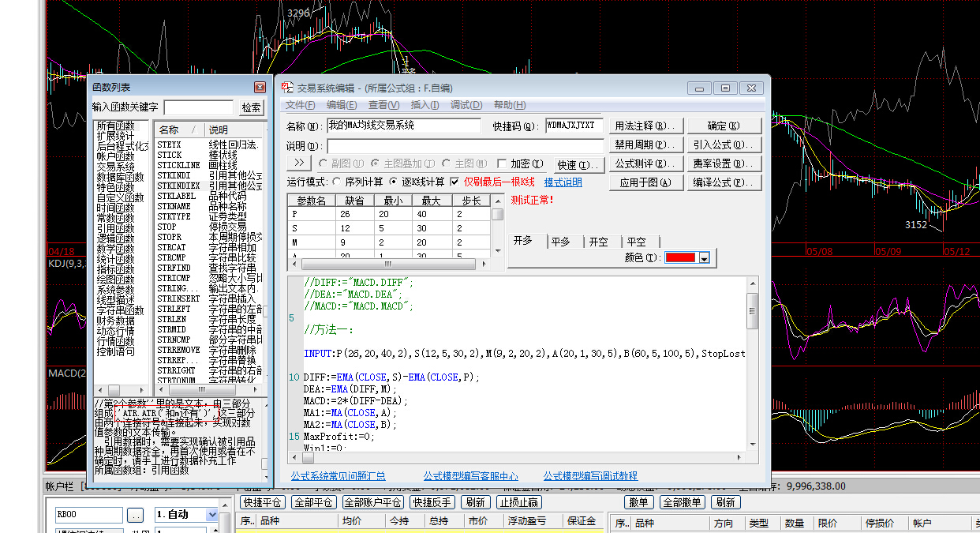This screenshot has height=533, width=980.
Task: Open the 颜色 color dropdown arrow
Action: click(704, 258)
